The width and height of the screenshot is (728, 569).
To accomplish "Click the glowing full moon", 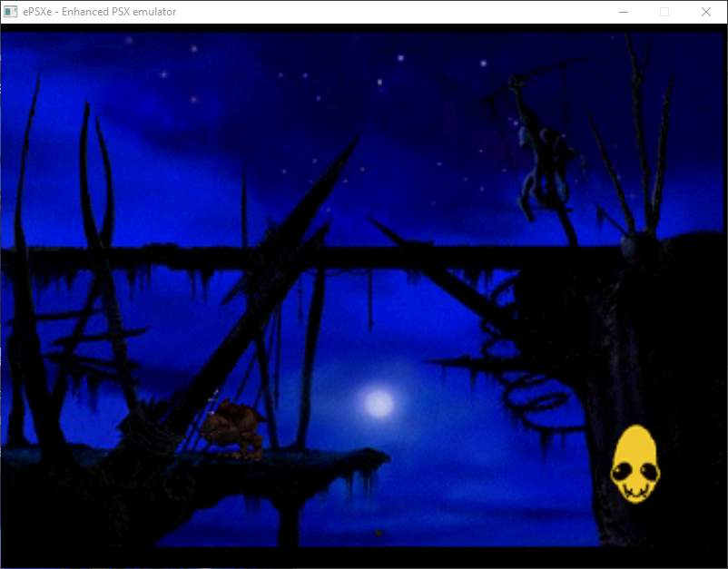I will click(379, 402).
